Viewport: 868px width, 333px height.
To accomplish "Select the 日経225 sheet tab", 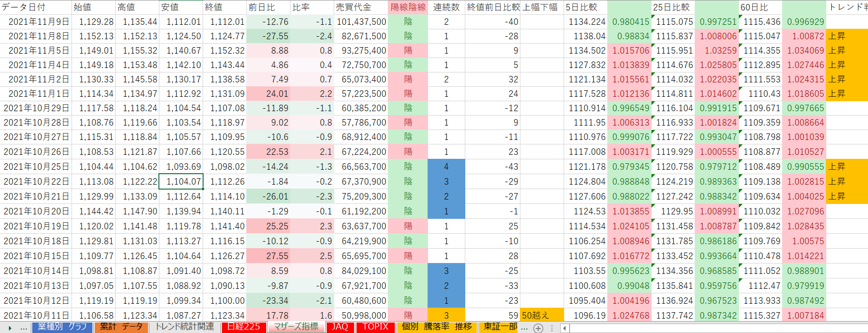I will tap(244, 327).
